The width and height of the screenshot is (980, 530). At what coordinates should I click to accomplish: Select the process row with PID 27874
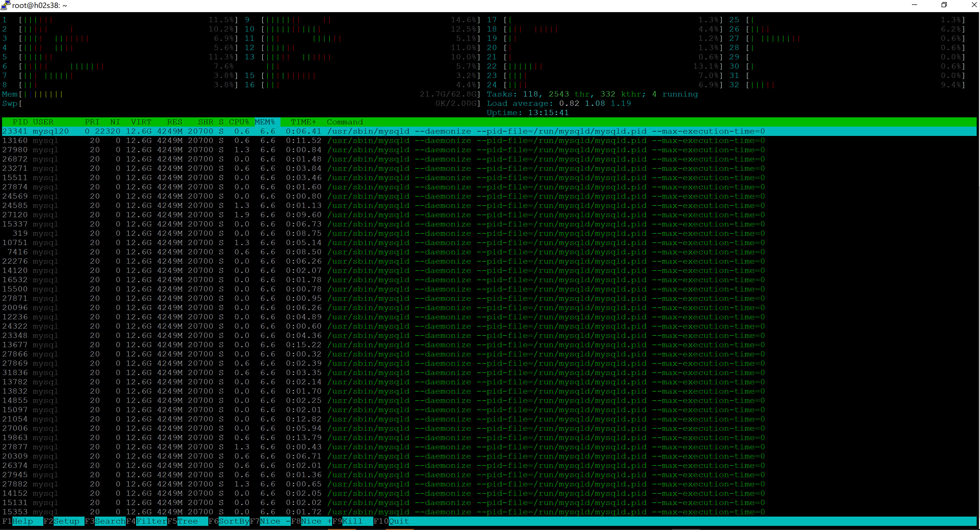(x=489, y=187)
